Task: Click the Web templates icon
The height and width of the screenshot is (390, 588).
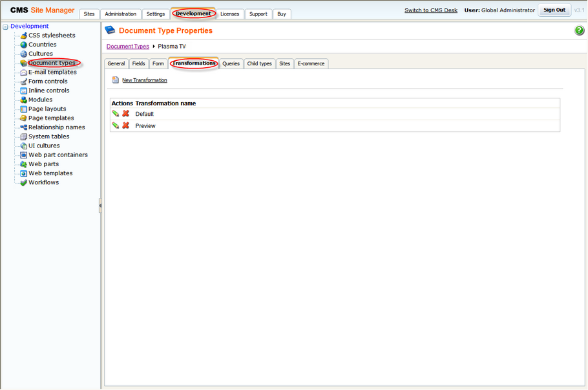Action: click(24, 173)
